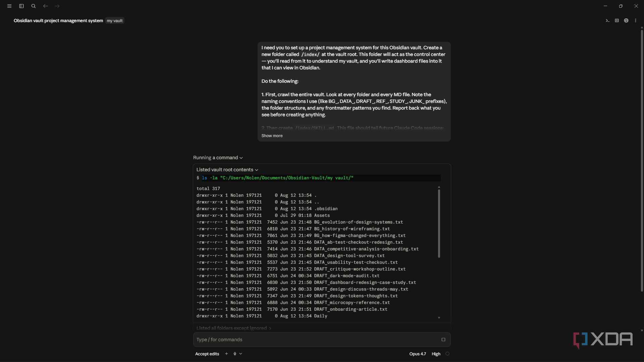644x362 pixels.
Task: Restore down the application window
Action: pyautogui.click(x=621, y=6)
